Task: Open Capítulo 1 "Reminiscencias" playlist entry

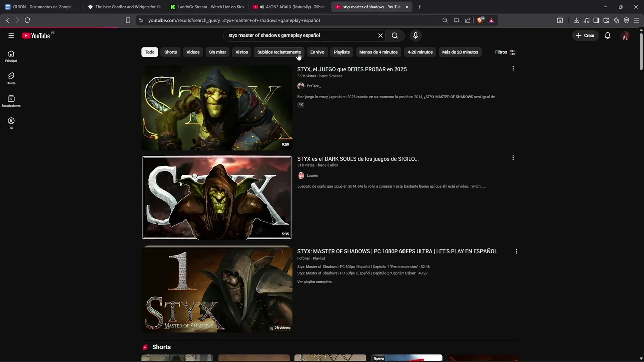Action: pos(363,267)
